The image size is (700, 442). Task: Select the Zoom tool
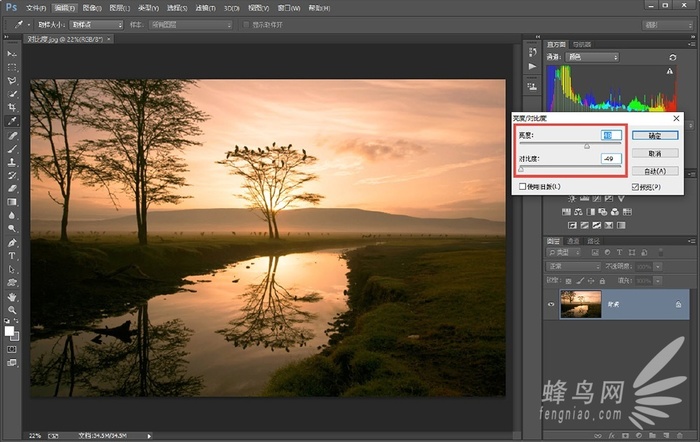12,310
